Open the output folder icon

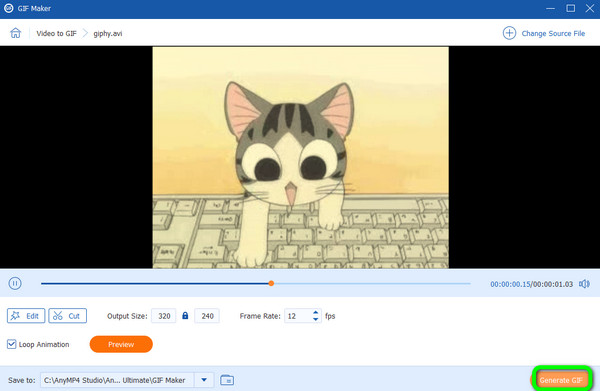coord(227,380)
